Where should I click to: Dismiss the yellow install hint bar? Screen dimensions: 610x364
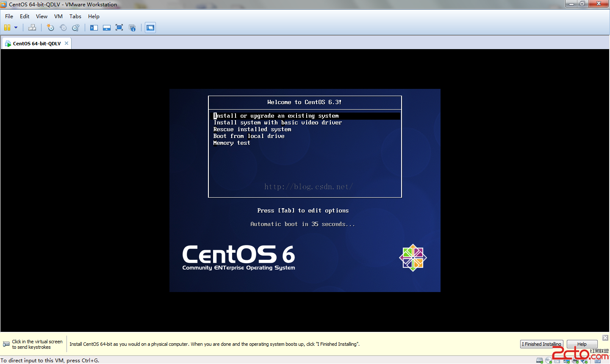tap(605, 337)
